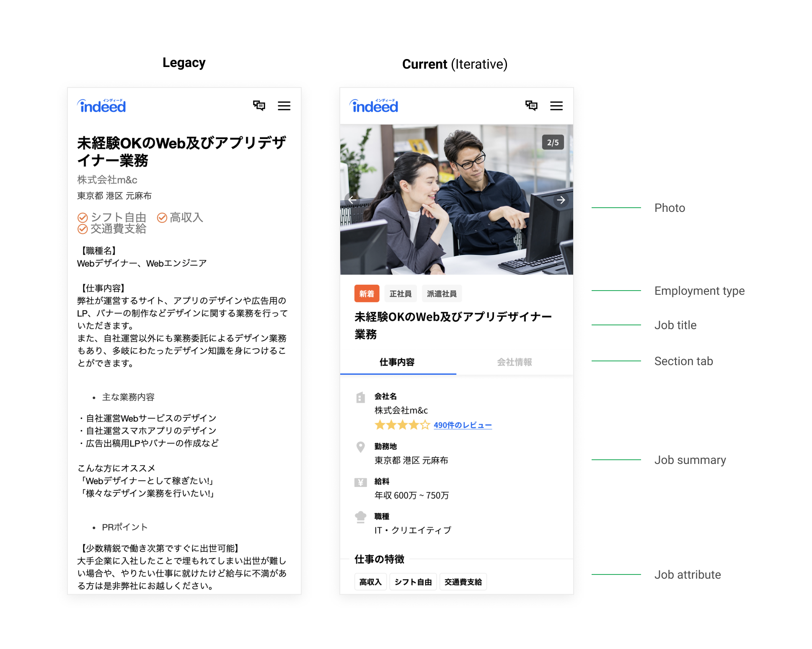This screenshot has height=649, width=812.
Task: Click the 給料 yen salary icon
Action: 360,482
